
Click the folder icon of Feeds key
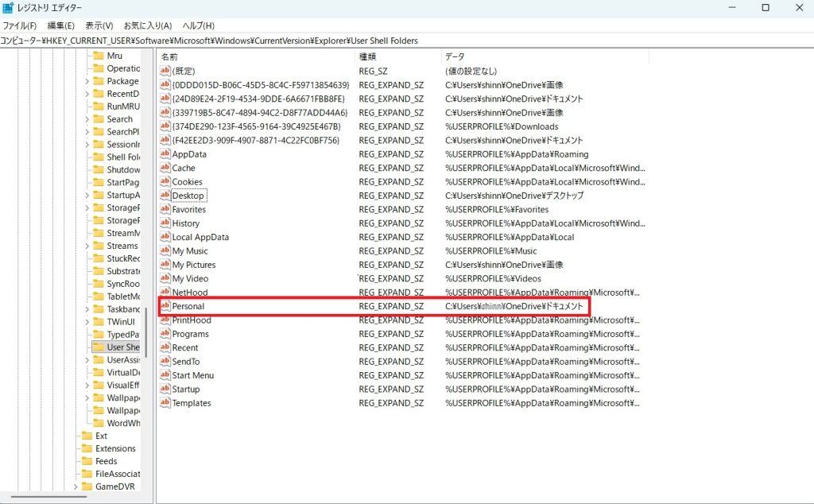(87, 461)
